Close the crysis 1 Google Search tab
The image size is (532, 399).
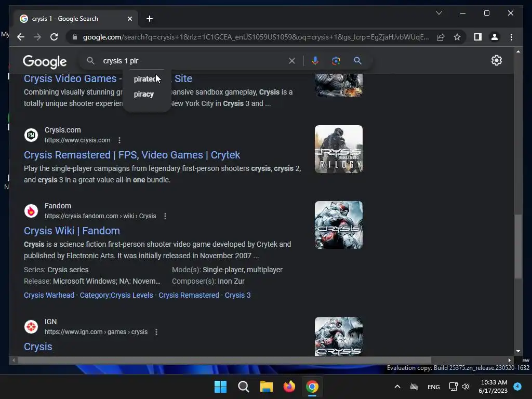point(129,19)
